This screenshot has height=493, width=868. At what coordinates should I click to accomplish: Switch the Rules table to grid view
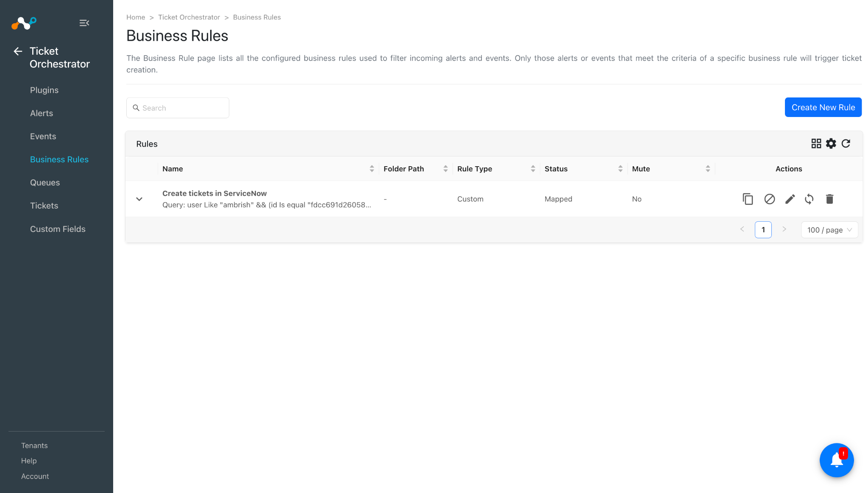click(816, 144)
